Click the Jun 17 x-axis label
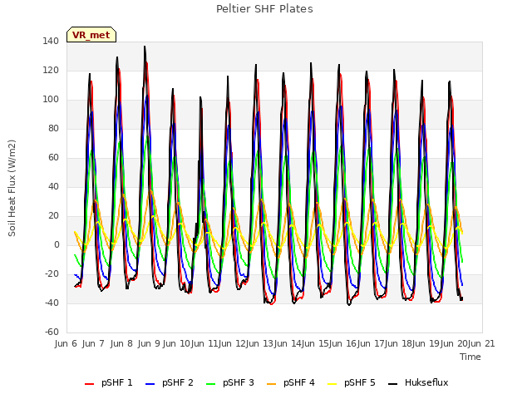Viewport: 532px width, 399px height. [x=372, y=344]
